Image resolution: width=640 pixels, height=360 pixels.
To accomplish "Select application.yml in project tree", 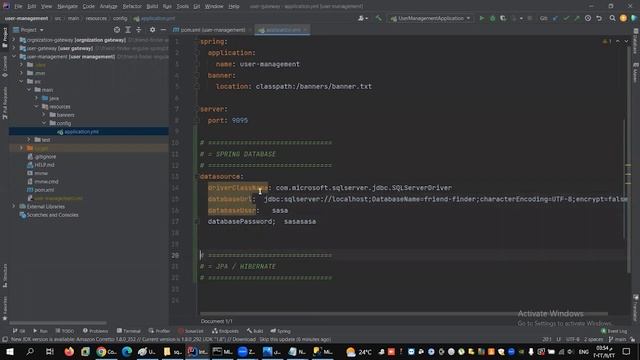I will tap(89, 131).
